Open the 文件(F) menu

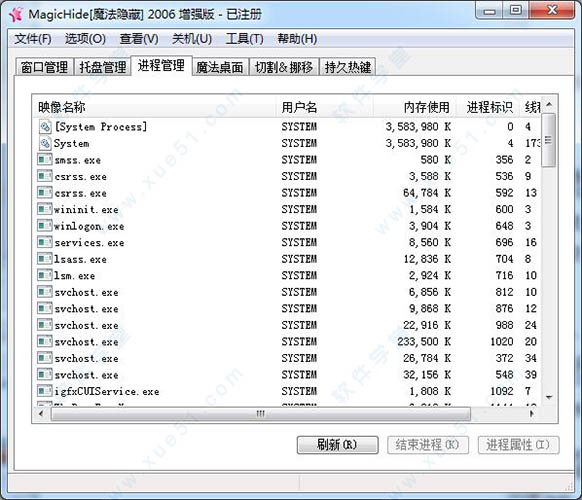33,39
